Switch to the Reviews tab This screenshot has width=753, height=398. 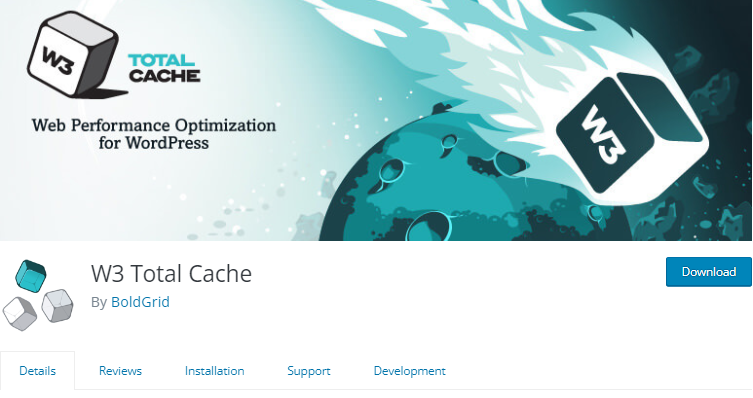120,371
